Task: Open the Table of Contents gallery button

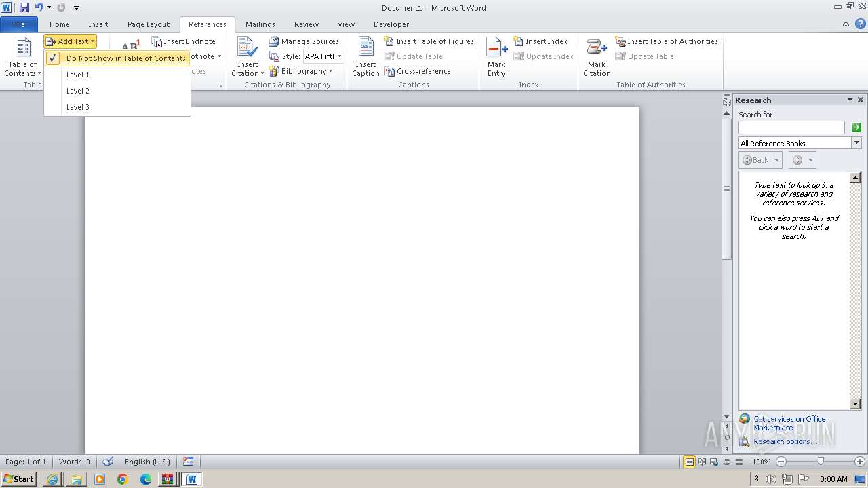Action: [22, 57]
